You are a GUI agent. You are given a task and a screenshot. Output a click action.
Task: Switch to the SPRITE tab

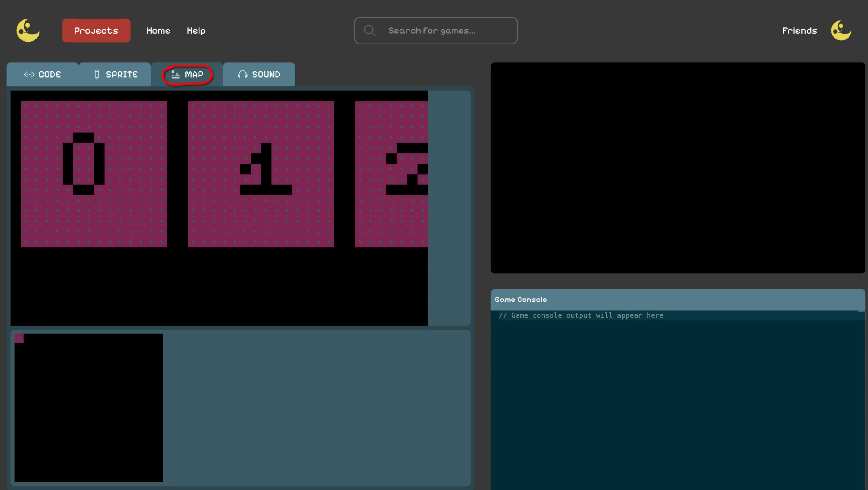(115, 74)
